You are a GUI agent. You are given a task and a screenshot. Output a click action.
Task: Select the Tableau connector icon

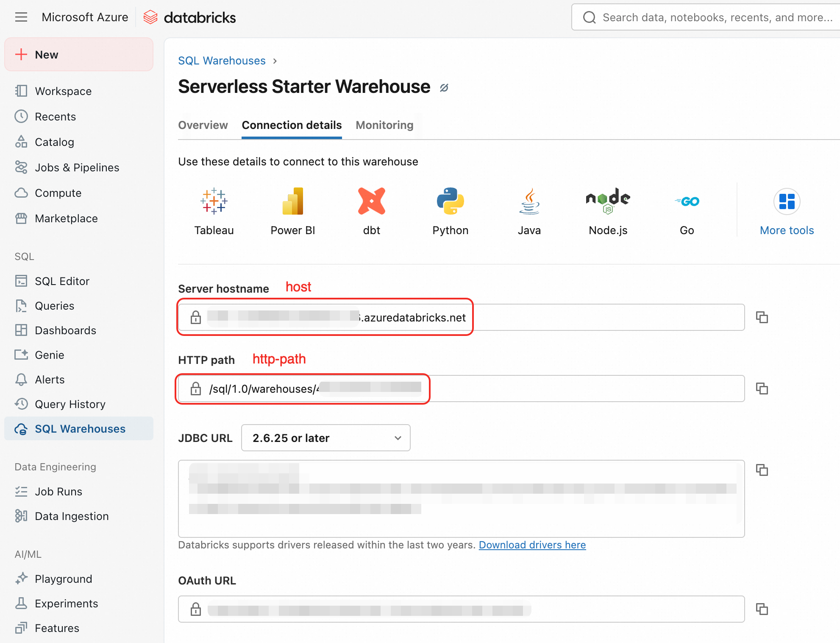(x=214, y=201)
